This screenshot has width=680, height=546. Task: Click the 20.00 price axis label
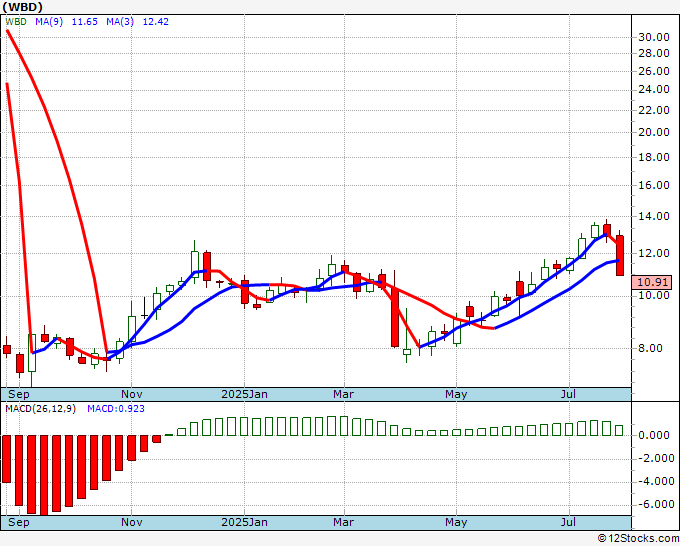click(x=654, y=132)
